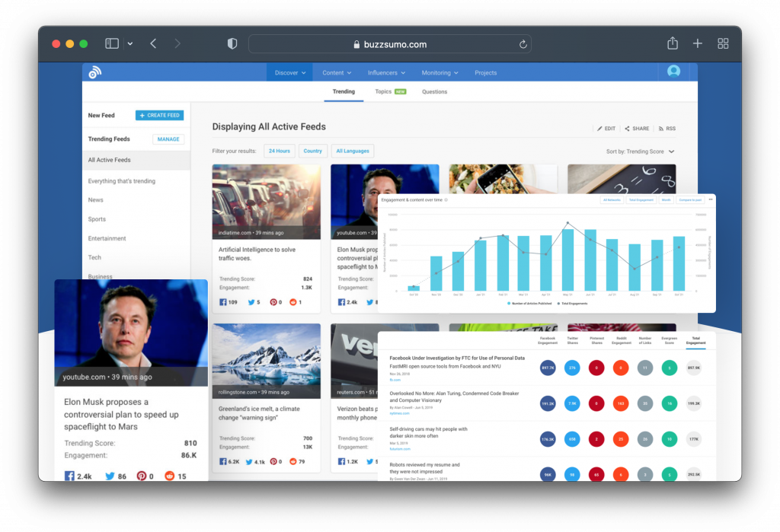Open the All Networks chart filter
The width and height of the screenshot is (780, 532).
[612, 200]
